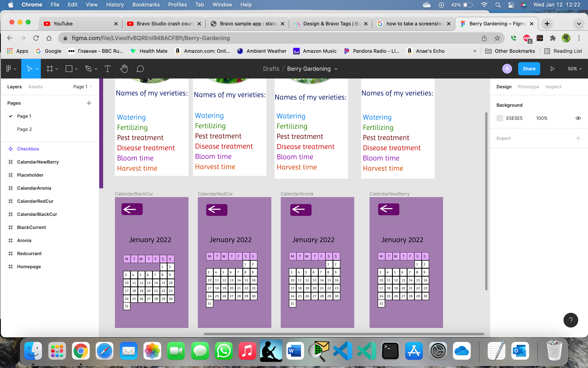Select the Comment tool
Screen dimensions: 588x368
pos(140,69)
